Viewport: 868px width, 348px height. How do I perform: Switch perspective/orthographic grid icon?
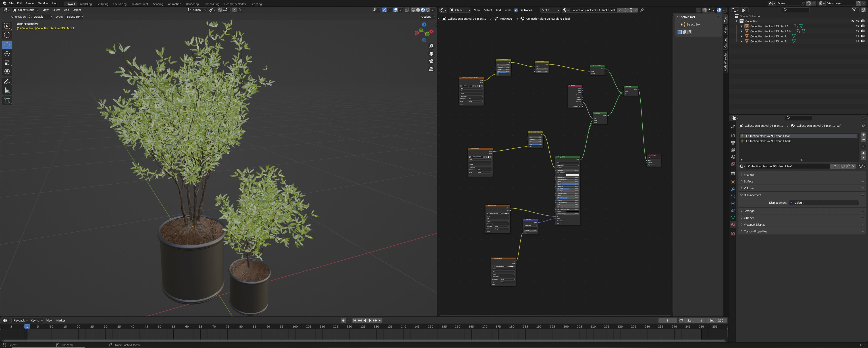tap(431, 69)
